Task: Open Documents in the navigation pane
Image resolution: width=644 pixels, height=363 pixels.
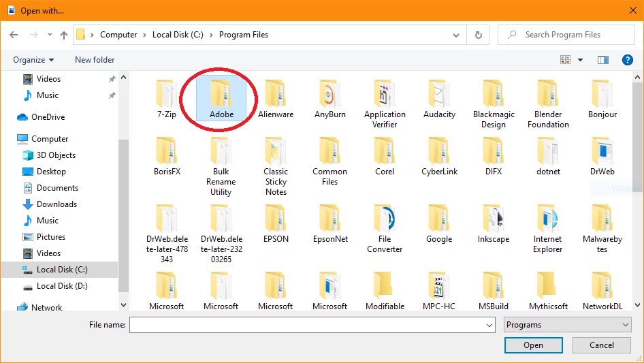Action: pos(50,188)
